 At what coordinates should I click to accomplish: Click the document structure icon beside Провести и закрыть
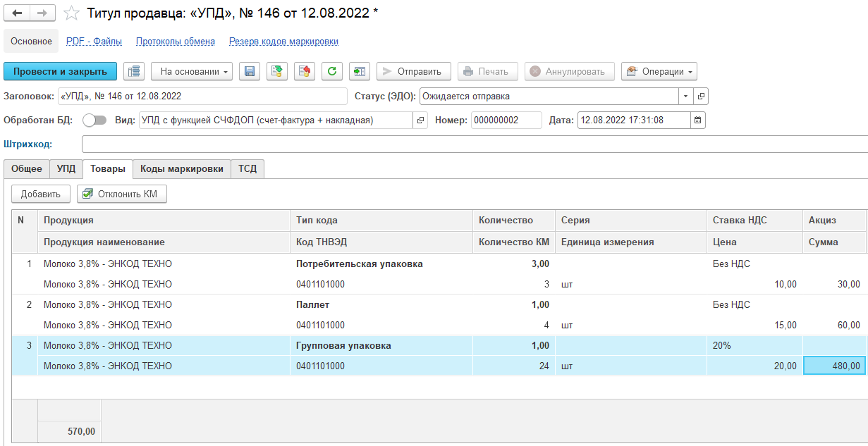click(134, 71)
